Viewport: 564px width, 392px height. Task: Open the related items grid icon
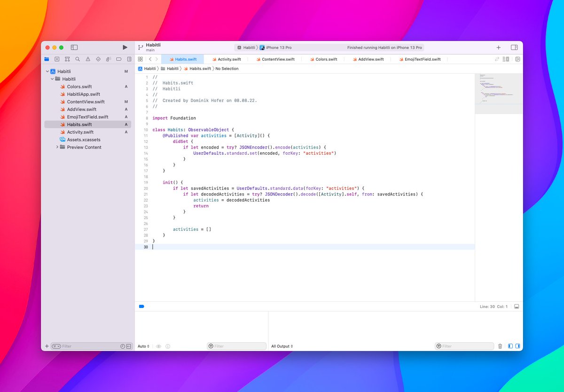140,59
